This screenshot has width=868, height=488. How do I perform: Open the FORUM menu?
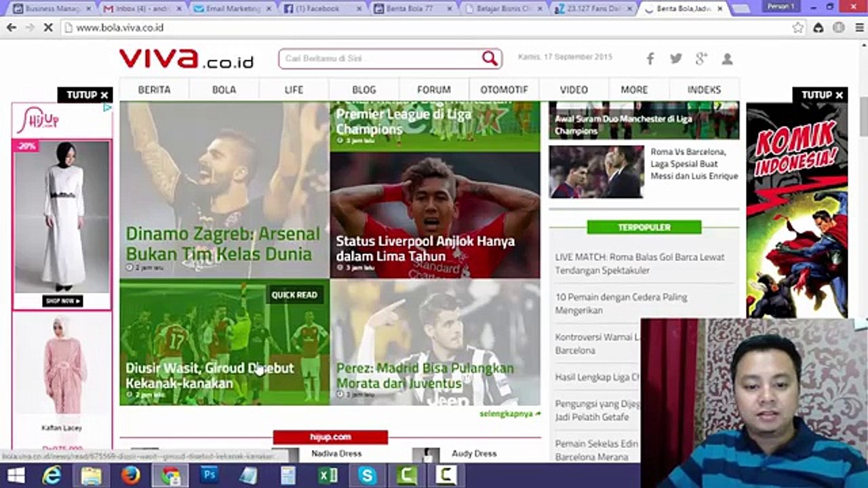434,89
